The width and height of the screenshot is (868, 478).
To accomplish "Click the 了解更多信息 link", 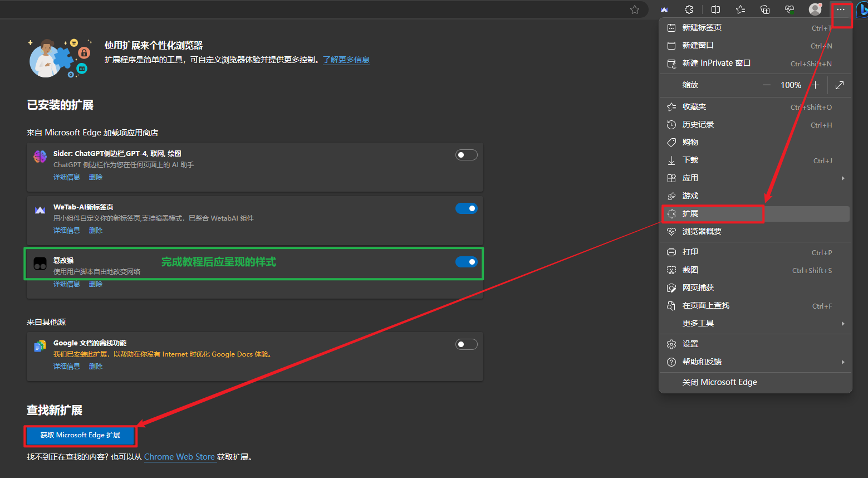I will pos(346,60).
